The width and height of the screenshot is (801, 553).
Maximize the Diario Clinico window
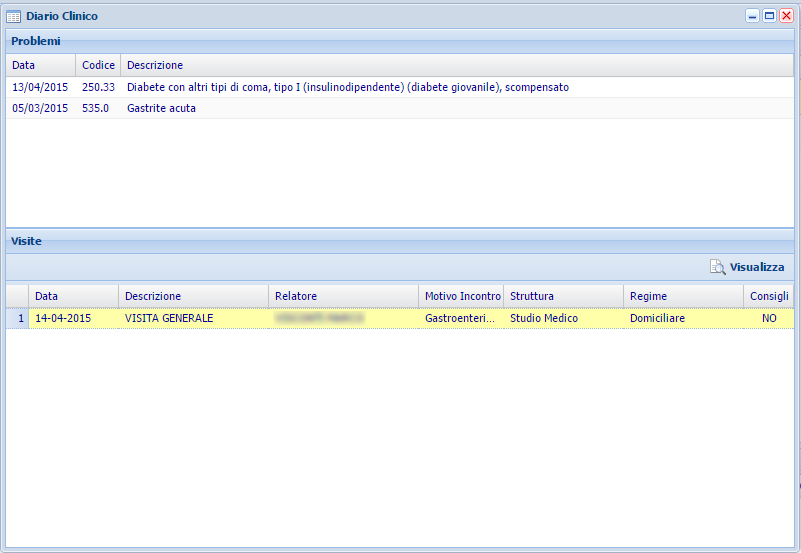(x=769, y=16)
